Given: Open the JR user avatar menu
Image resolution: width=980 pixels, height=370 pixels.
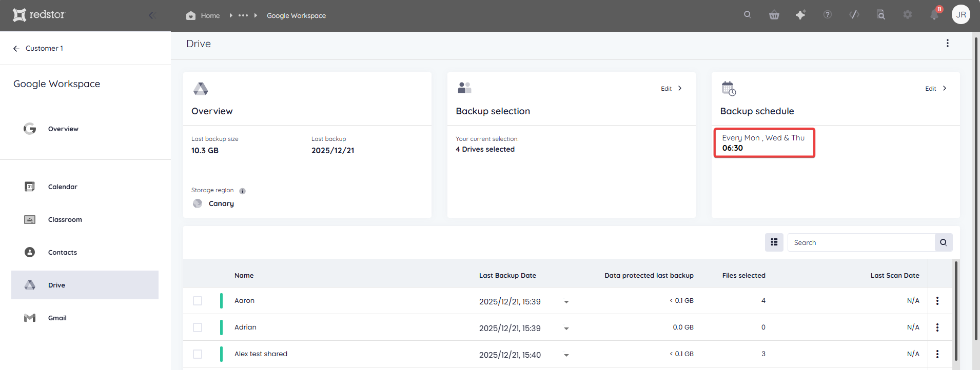Looking at the screenshot, I should (x=961, y=14).
